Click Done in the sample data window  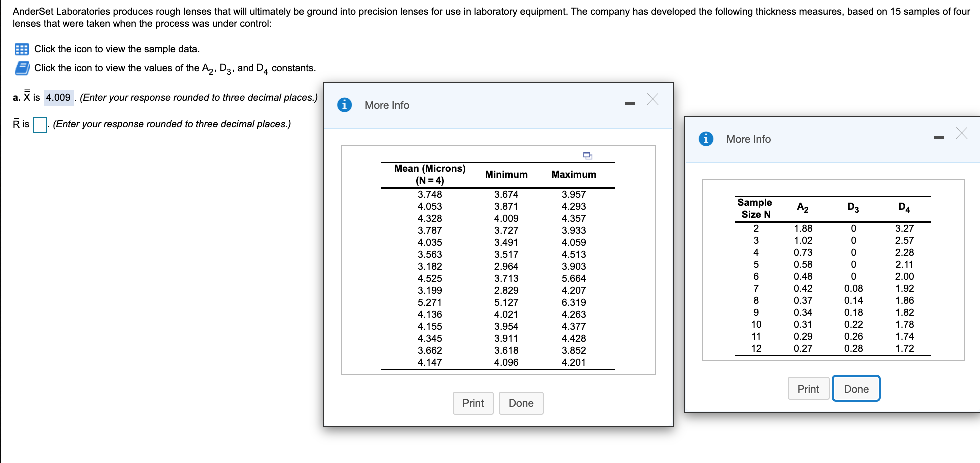pos(521,403)
